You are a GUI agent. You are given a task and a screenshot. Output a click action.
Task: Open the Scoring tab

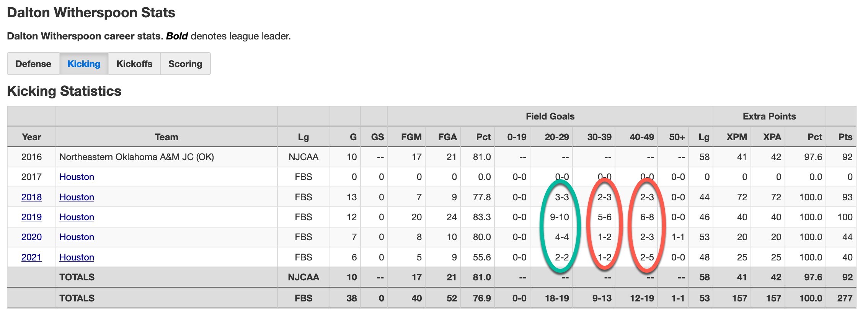click(185, 64)
